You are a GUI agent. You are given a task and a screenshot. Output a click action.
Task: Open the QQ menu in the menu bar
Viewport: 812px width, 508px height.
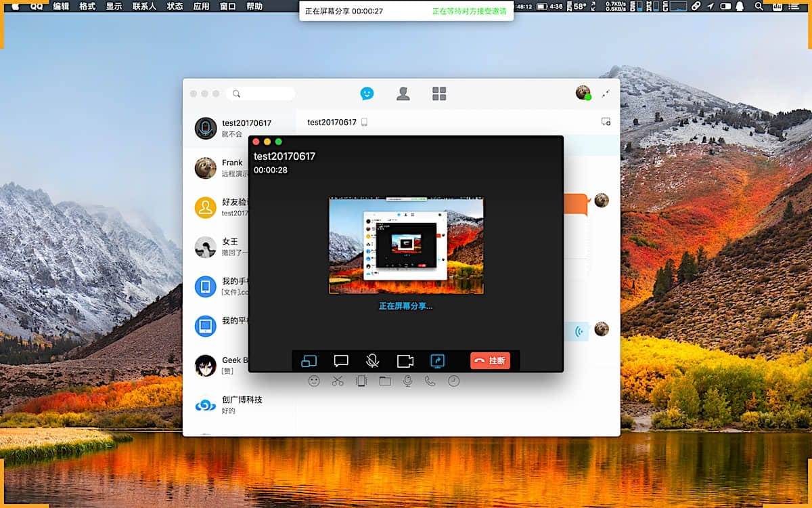(x=37, y=6)
